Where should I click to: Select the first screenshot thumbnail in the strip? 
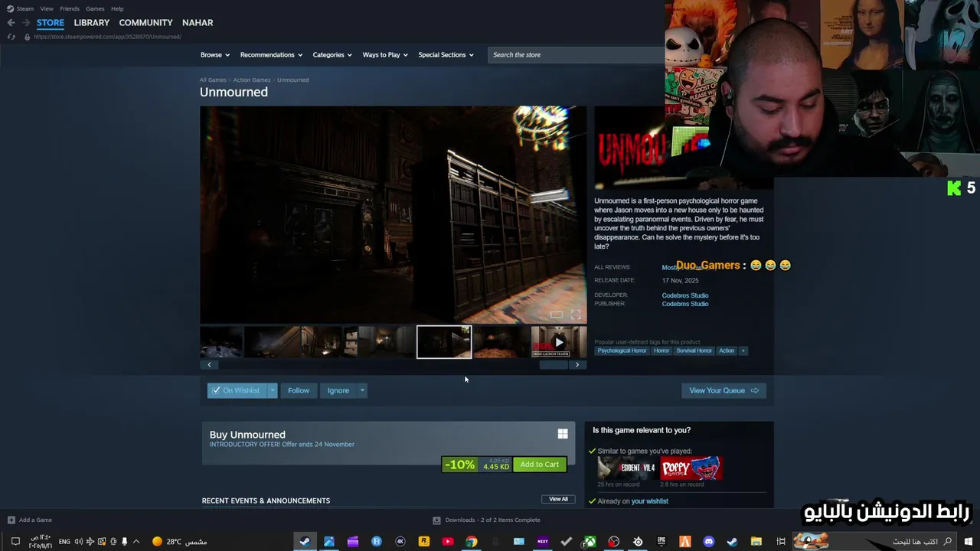pos(221,342)
